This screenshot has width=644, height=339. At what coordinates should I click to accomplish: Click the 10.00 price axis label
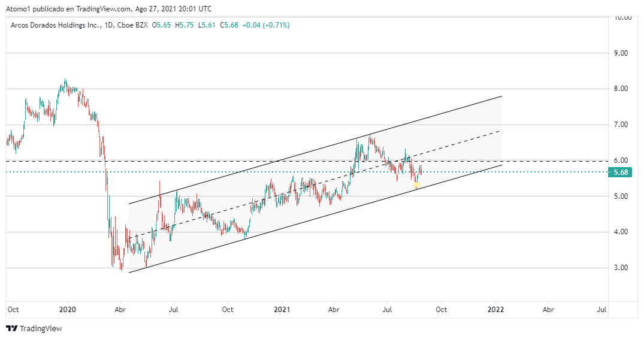click(619, 17)
